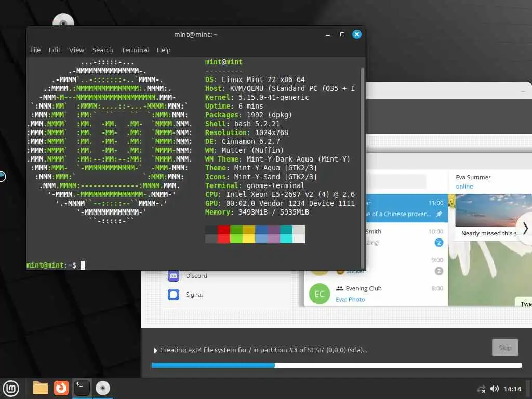Screen dimensions: 532x399
Task: Click the cyan color block in neofetch palette
Action: [x=286, y=234]
